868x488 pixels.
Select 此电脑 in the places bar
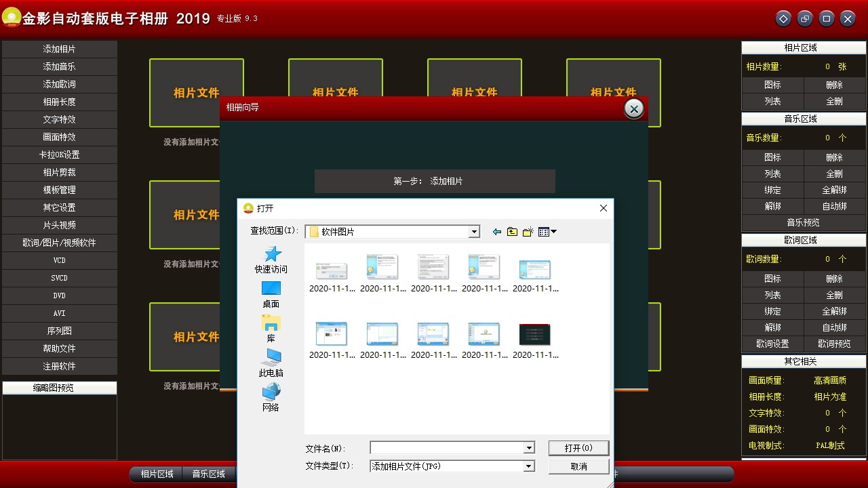271,363
